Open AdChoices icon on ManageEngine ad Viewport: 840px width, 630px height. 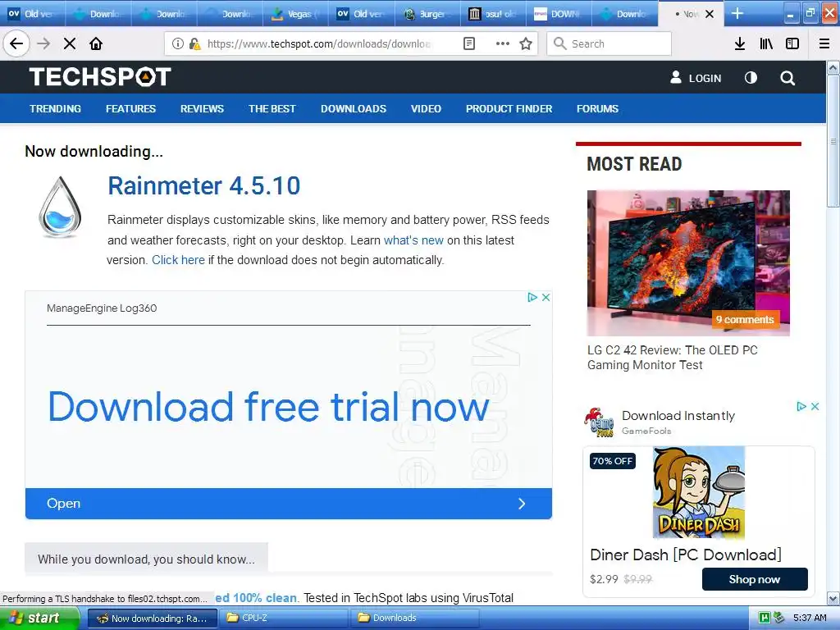pos(532,297)
